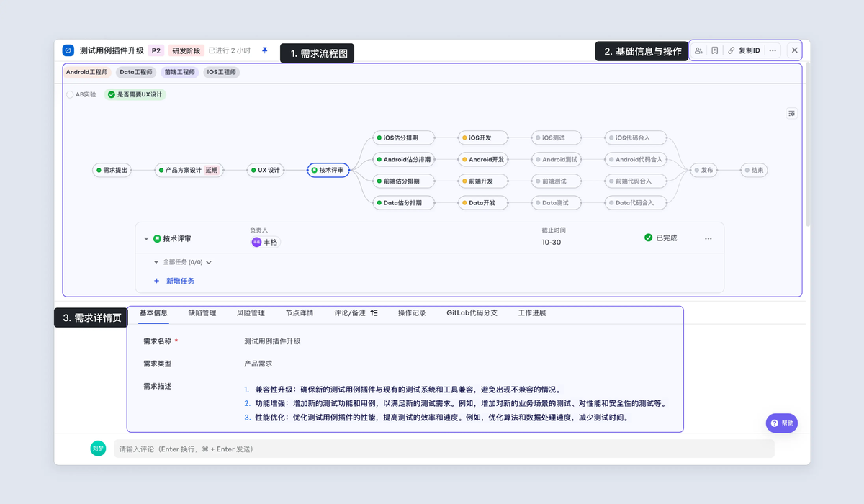Click the bookmark follow icon
Screen dimensions: 864x504
714,50
